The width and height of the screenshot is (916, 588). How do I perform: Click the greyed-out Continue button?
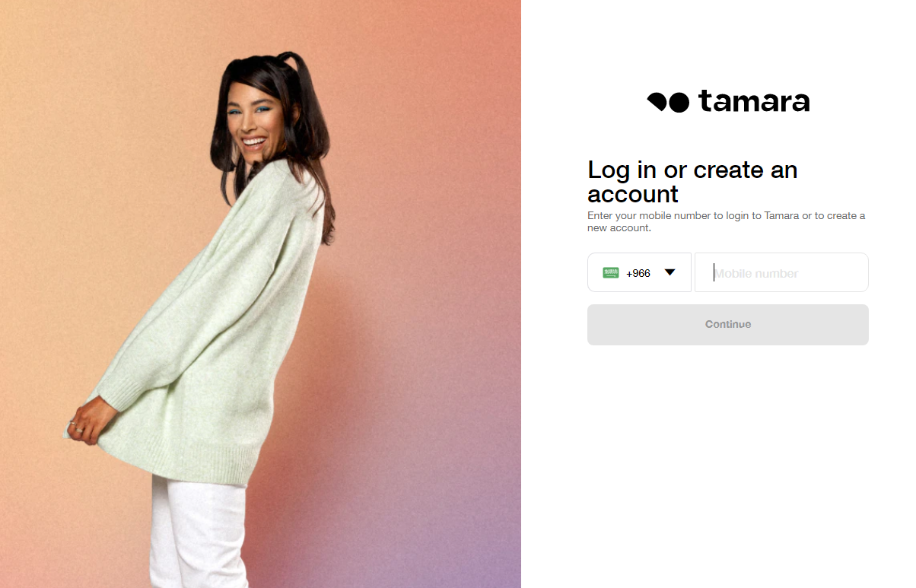(728, 325)
